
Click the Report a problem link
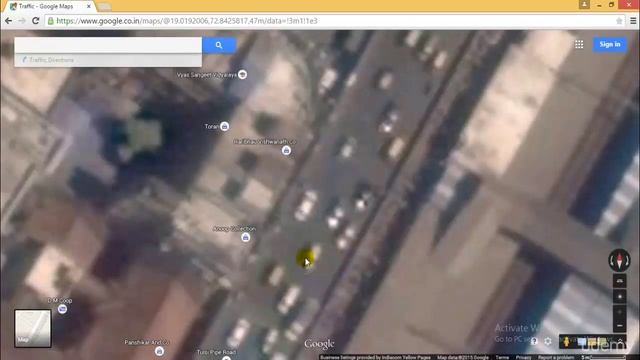pyautogui.click(x=556, y=358)
